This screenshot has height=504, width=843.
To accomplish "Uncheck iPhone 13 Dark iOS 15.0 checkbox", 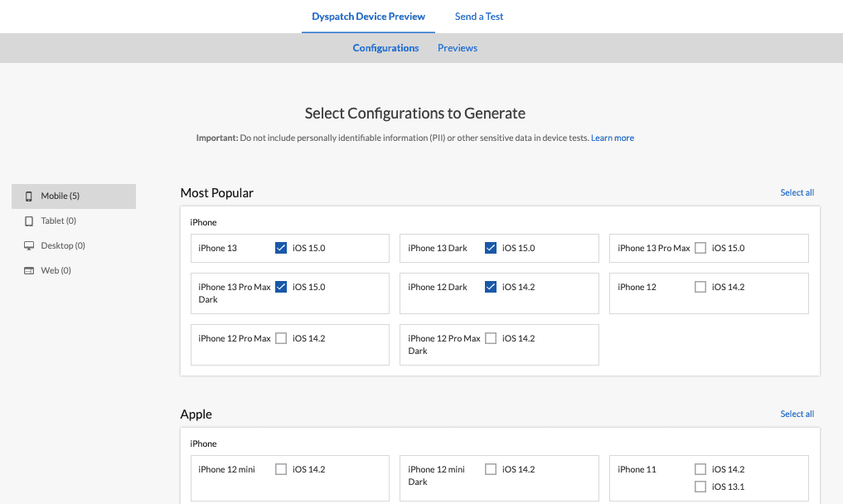I will [491, 247].
